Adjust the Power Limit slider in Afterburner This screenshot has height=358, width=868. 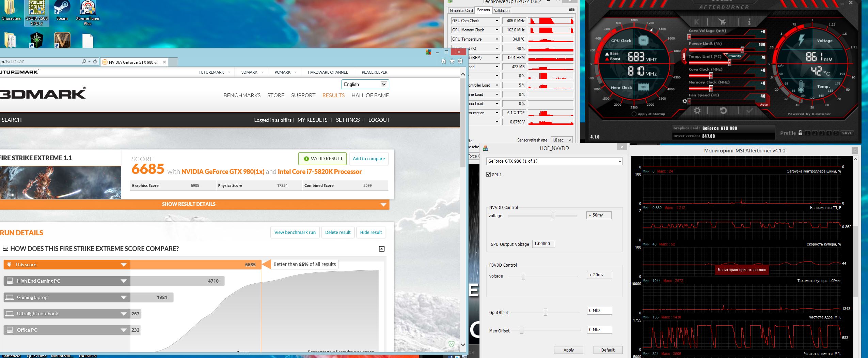(x=742, y=50)
